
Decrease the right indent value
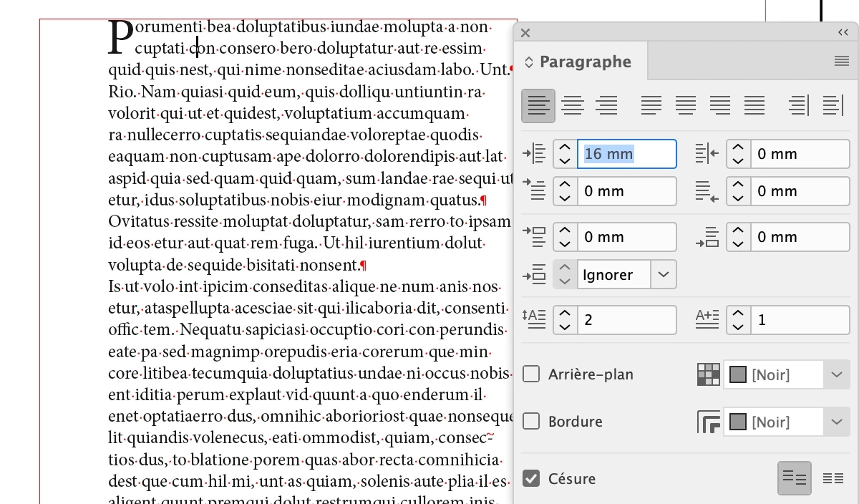(x=738, y=161)
